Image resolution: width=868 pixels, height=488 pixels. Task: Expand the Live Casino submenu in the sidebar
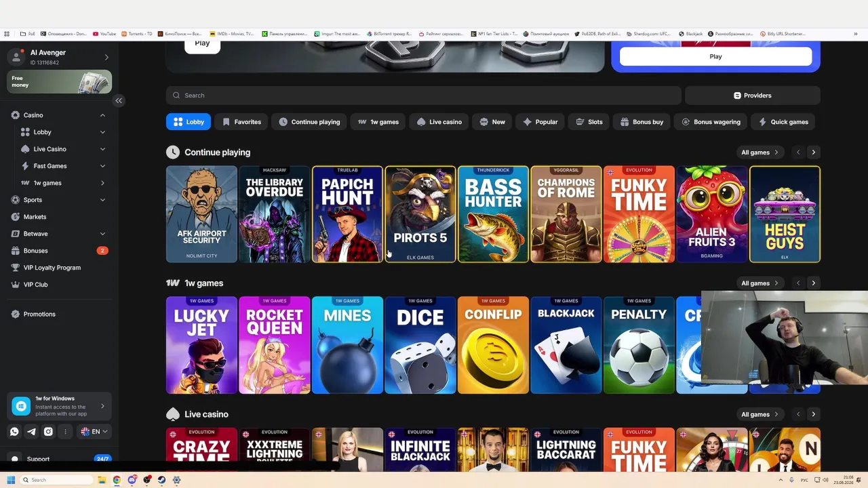102,149
